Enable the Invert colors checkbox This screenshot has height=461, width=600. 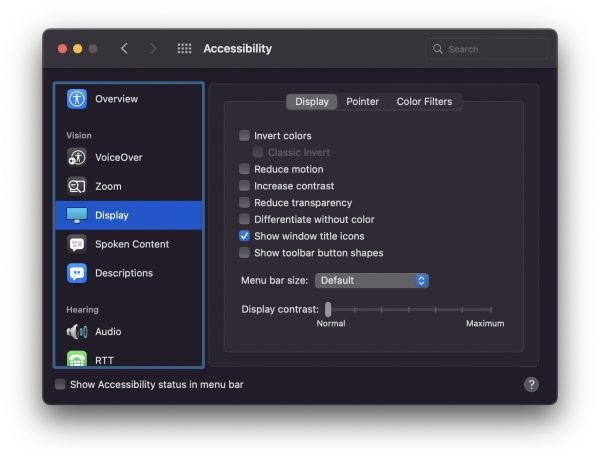click(x=244, y=136)
